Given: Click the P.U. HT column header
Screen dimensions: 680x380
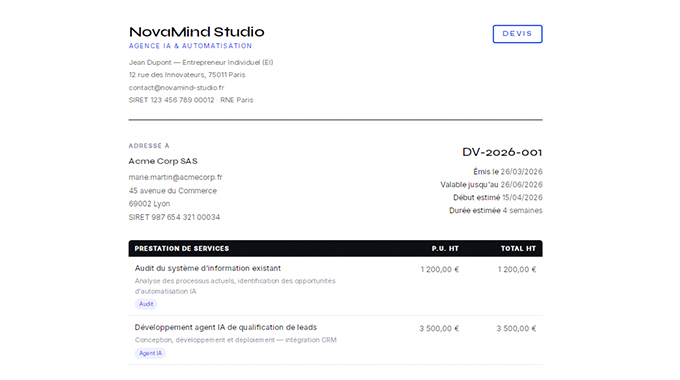Looking at the screenshot, I should tap(445, 249).
